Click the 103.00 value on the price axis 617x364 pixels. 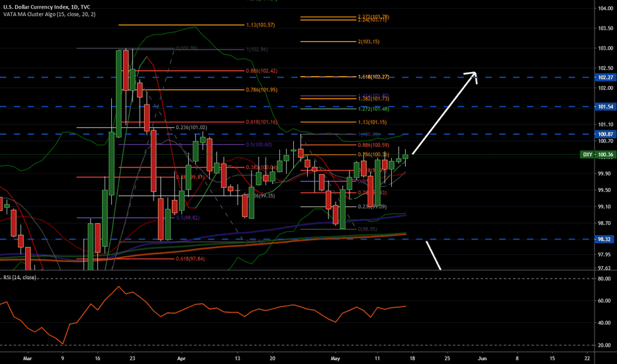tap(606, 48)
